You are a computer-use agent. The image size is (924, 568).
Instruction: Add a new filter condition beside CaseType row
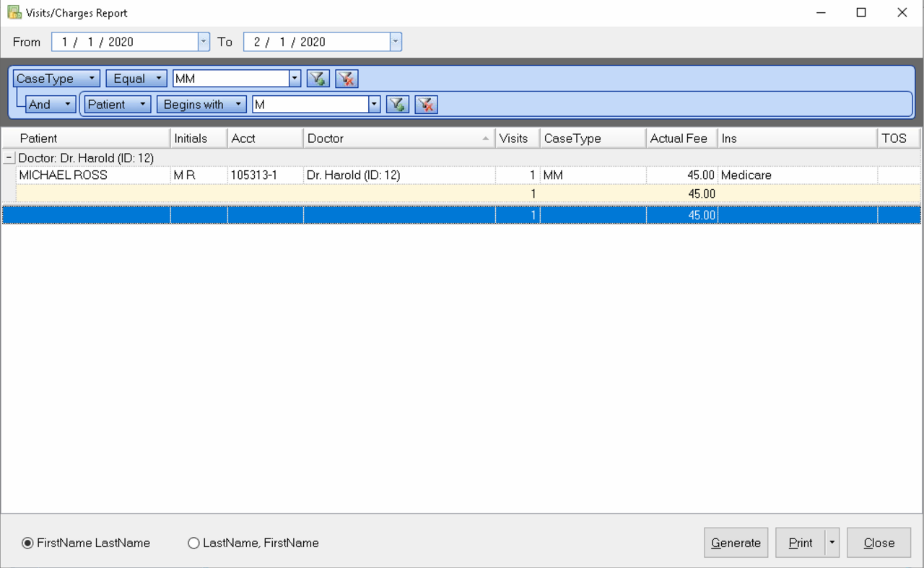(318, 78)
